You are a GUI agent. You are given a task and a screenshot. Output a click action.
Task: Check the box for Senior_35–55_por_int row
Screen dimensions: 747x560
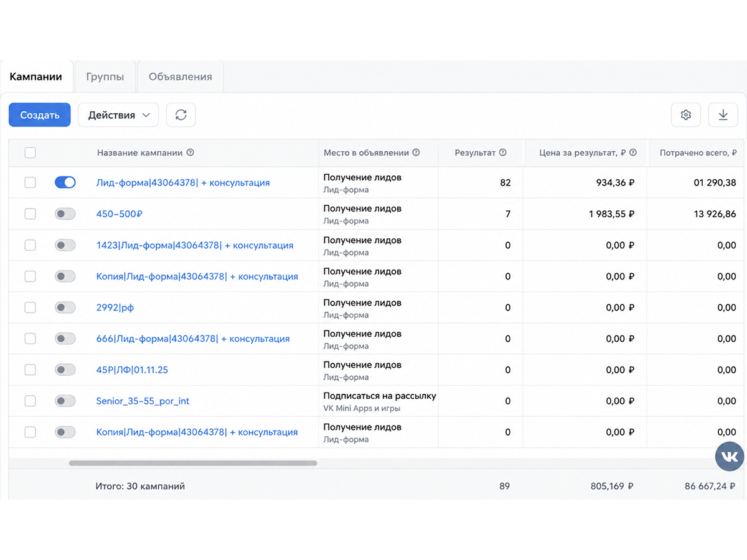[x=30, y=401]
